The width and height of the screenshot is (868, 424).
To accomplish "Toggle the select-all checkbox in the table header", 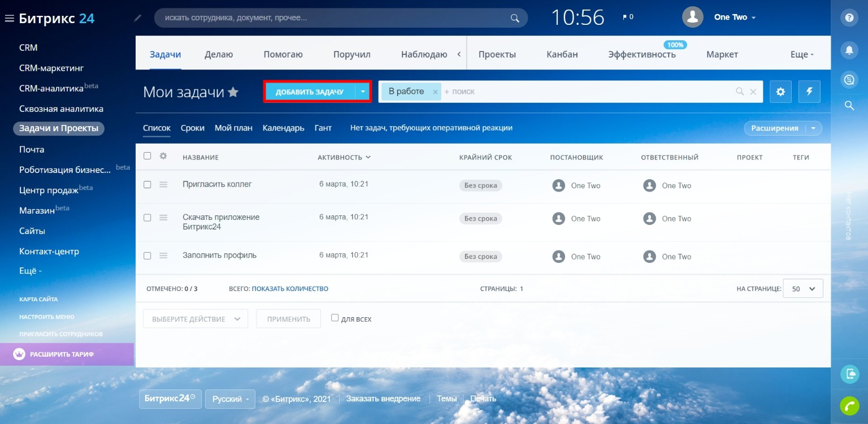I will pyautogui.click(x=147, y=156).
